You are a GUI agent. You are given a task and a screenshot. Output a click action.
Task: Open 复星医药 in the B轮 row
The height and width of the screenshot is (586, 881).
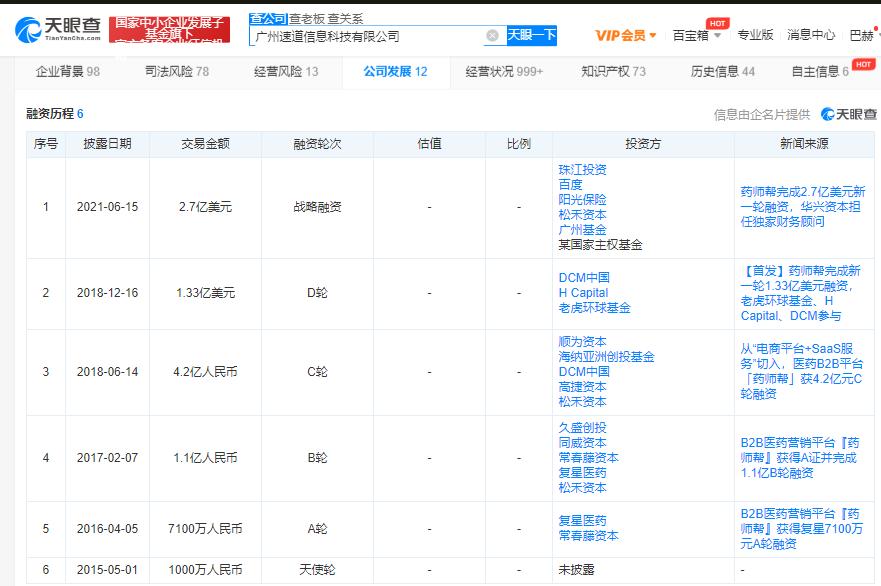582,473
